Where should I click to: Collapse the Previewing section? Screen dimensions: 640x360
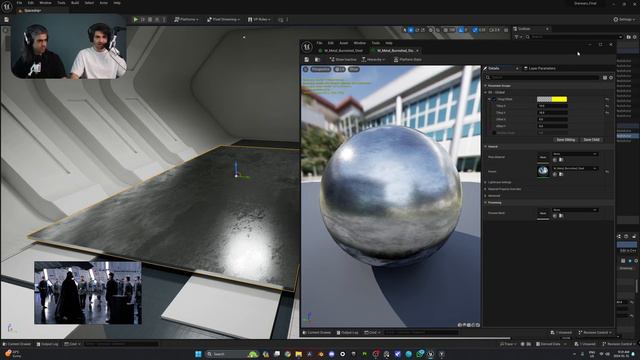point(485,202)
